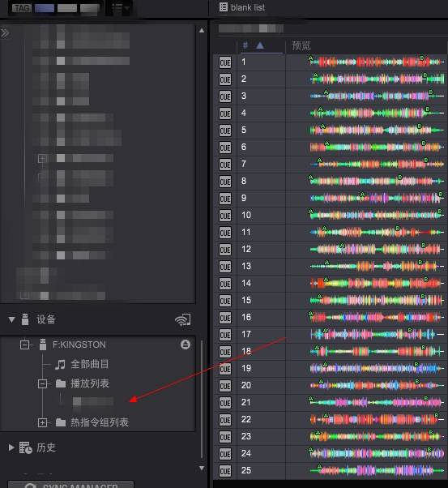Collapse the 设备 section triangle
Screen dimensions: 448x488
(12, 319)
